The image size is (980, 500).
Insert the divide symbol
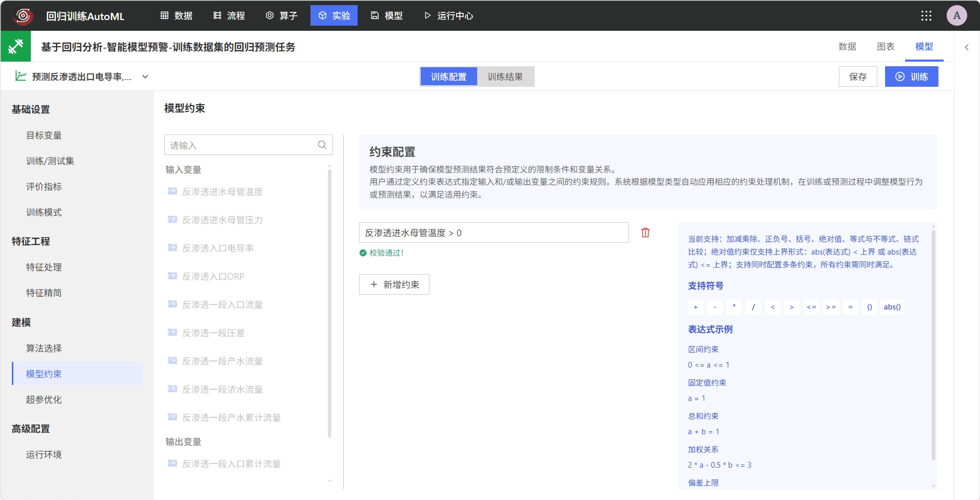pos(753,307)
